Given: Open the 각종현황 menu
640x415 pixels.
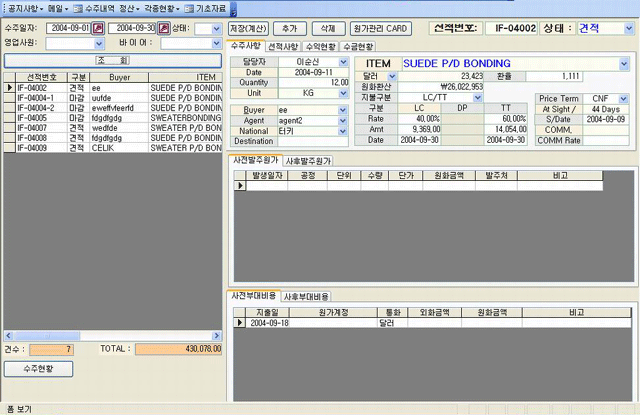Looking at the screenshot, I should pyautogui.click(x=162, y=9).
